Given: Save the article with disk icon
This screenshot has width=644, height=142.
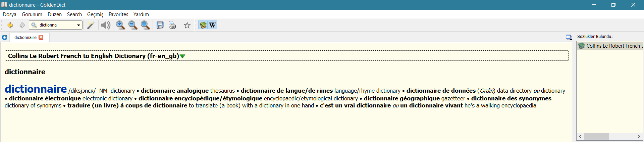Looking at the screenshot, I should [x=160, y=25].
